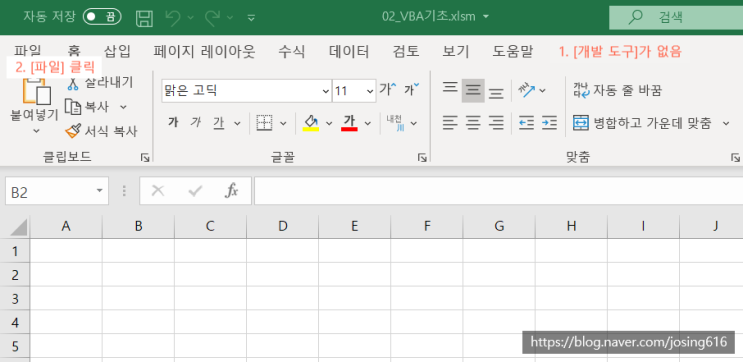743x362 pixels.
Task: Open the 글꼴 group dialog launcher
Action: pos(422,158)
